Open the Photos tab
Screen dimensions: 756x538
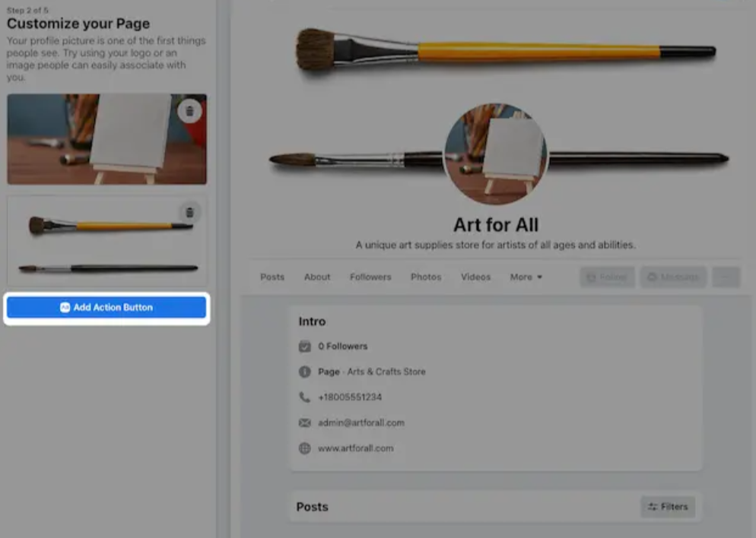coord(426,277)
